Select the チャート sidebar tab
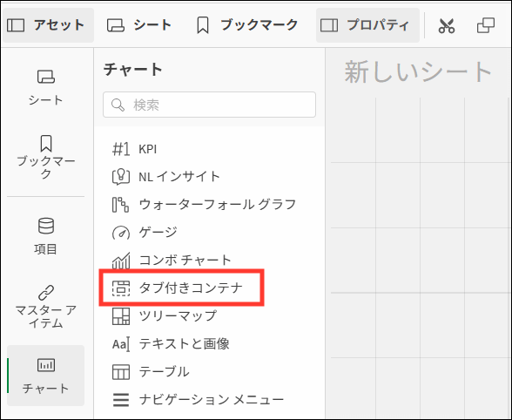512x420 pixels. click(45, 376)
